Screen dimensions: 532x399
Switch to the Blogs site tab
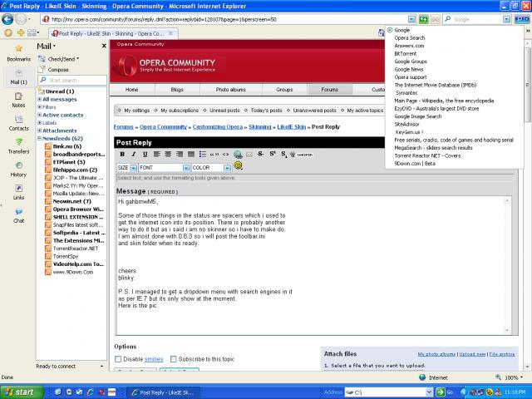tap(177, 90)
